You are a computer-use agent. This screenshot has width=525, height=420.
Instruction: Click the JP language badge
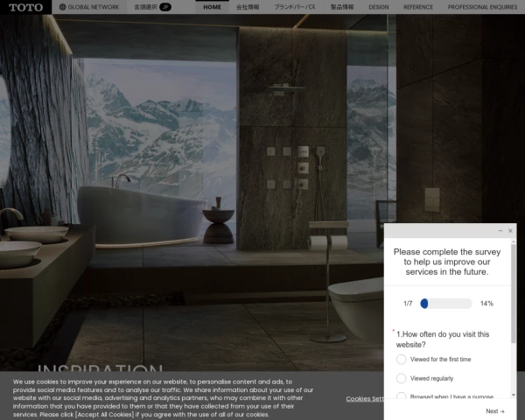[165, 7]
